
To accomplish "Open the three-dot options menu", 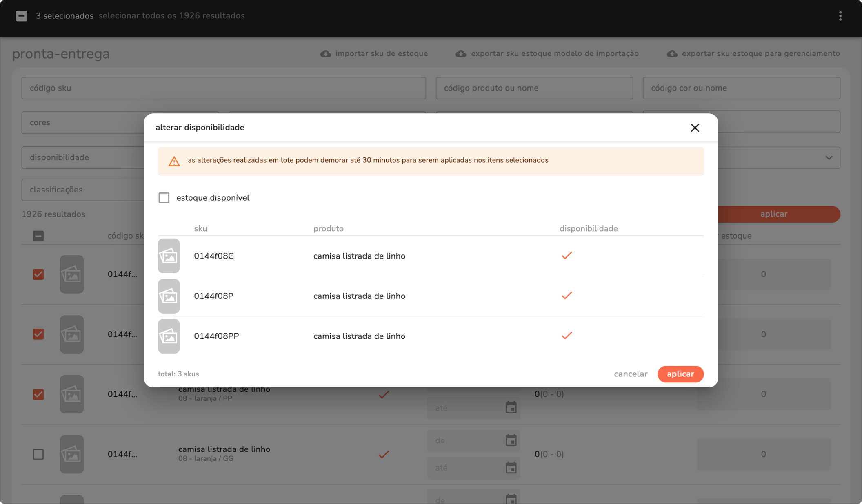I will (x=840, y=16).
